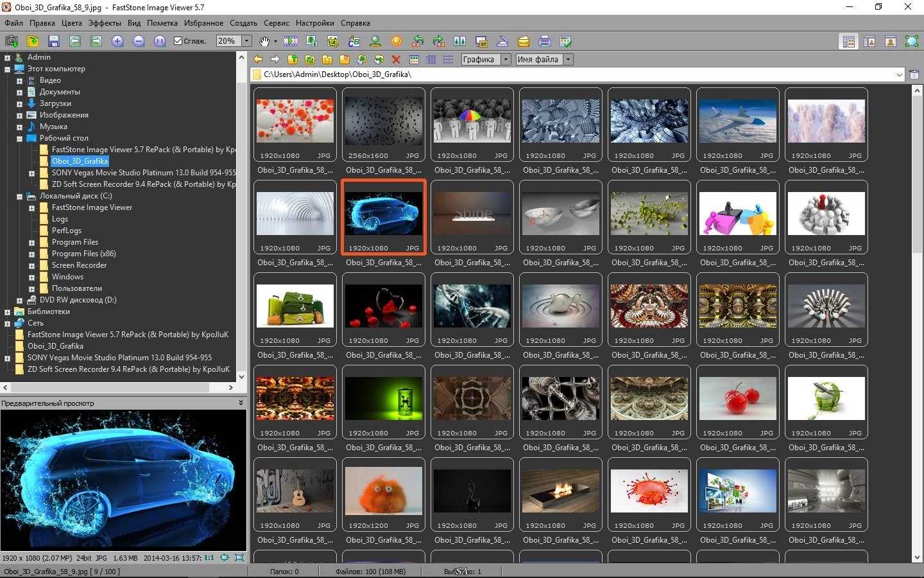Viewport: 924px width, 578px height.
Task: Open the Compare selected images icon
Action: 460,41
